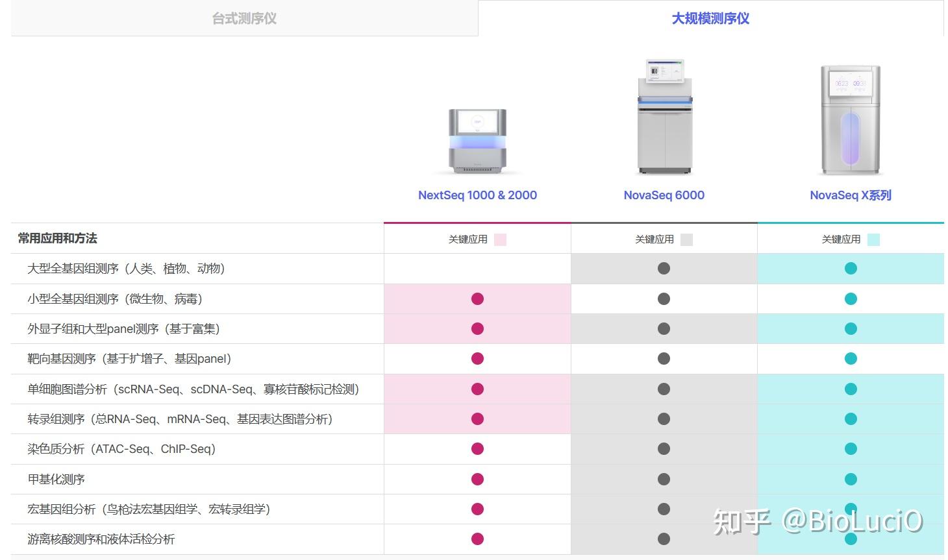Select the 大规模测序仪 tab

tap(710, 18)
